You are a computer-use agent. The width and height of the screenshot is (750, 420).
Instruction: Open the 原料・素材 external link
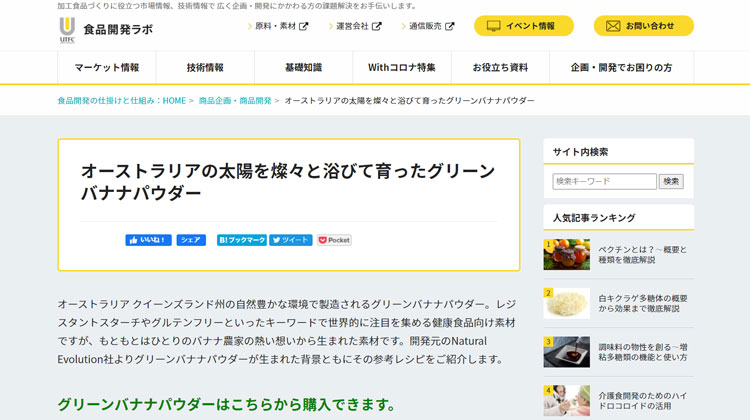280,27
